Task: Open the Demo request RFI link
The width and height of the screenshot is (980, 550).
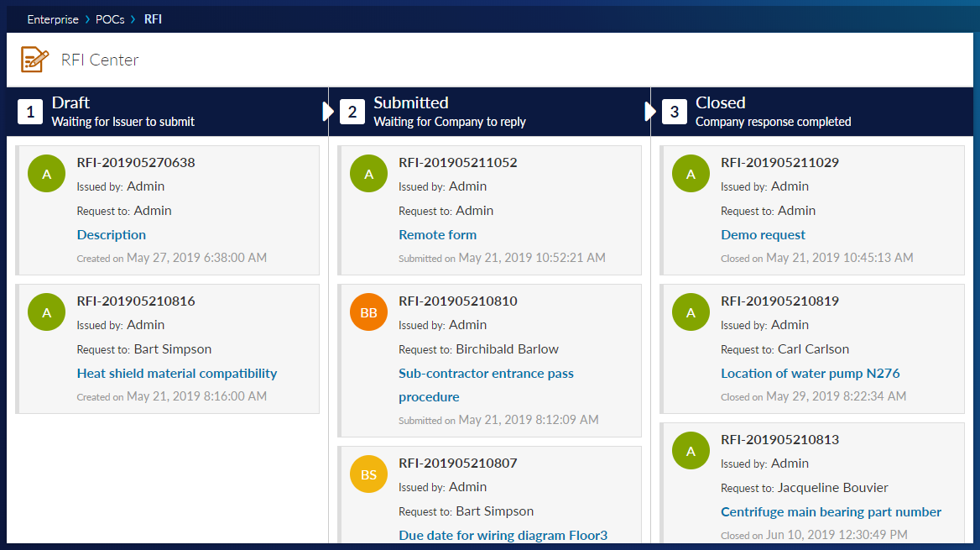Action: [x=763, y=235]
